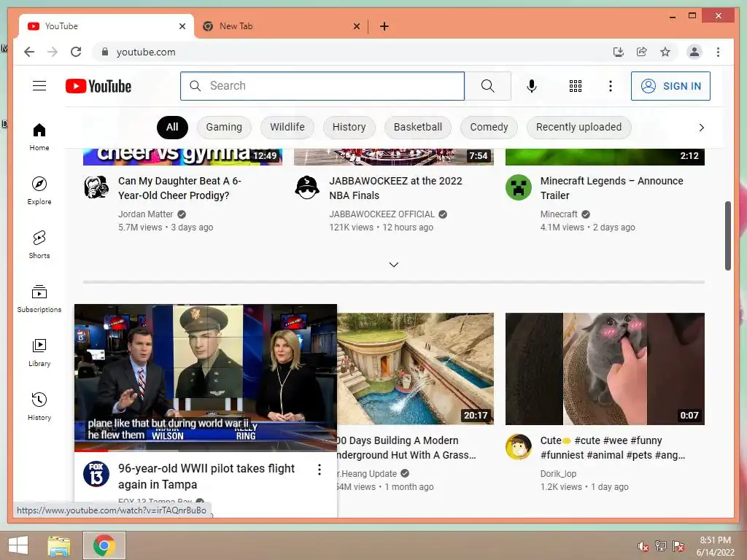Open Can My Daughter Beat cheer video title
The height and width of the screenshot is (560, 747).
coord(179,188)
